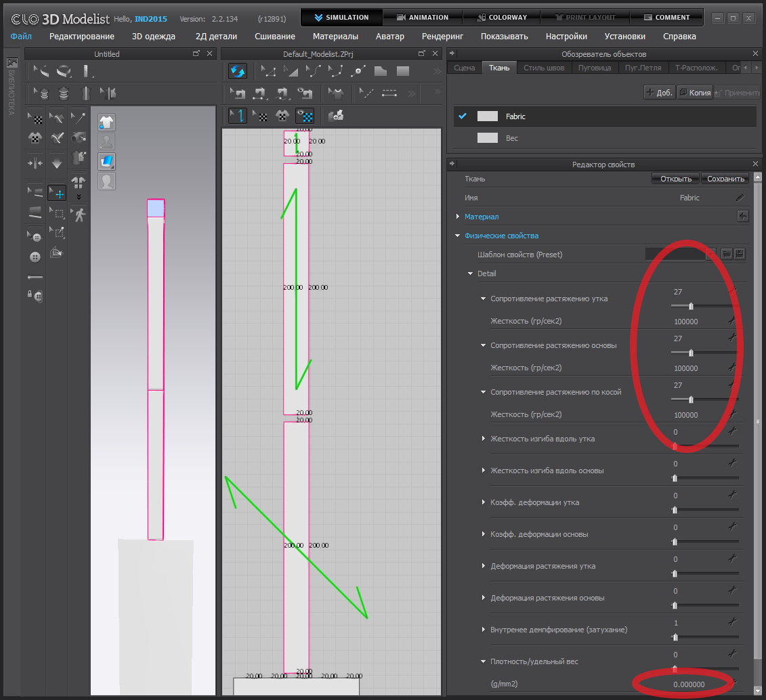Click the Сохранить button

pyautogui.click(x=726, y=179)
